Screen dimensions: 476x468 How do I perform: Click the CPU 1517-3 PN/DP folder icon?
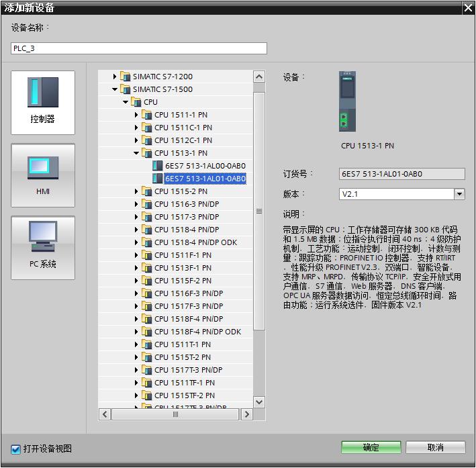pos(147,216)
